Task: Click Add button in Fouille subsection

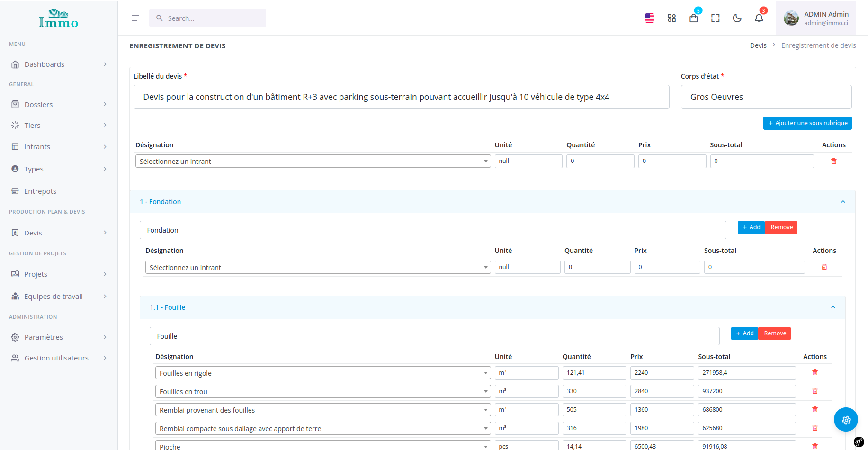Action: tap(744, 333)
